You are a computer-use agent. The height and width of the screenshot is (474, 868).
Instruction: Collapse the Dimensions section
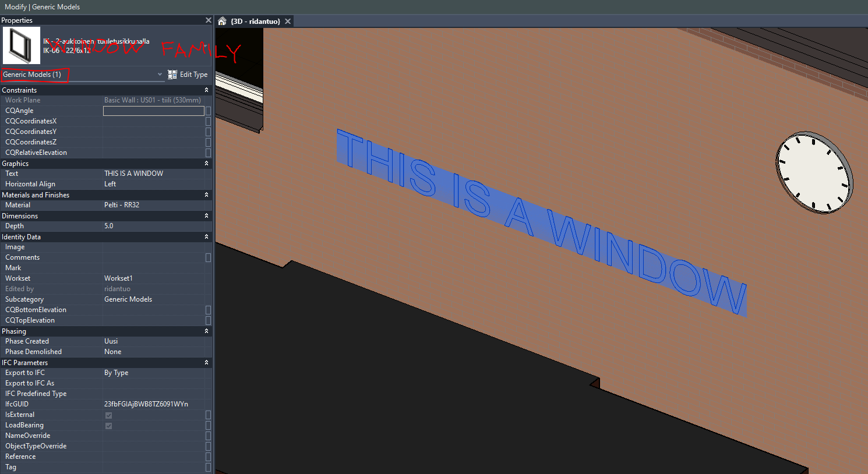click(x=206, y=216)
